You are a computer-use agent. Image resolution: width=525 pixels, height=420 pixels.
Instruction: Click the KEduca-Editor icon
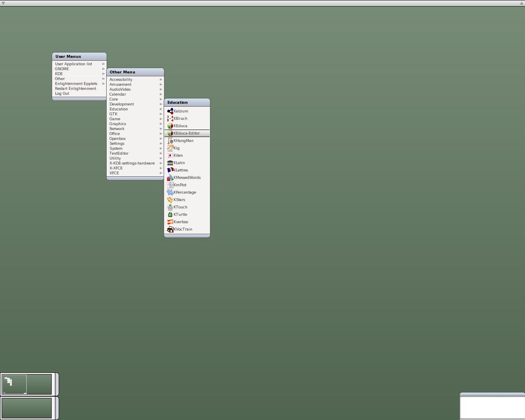pyautogui.click(x=170, y=133)
